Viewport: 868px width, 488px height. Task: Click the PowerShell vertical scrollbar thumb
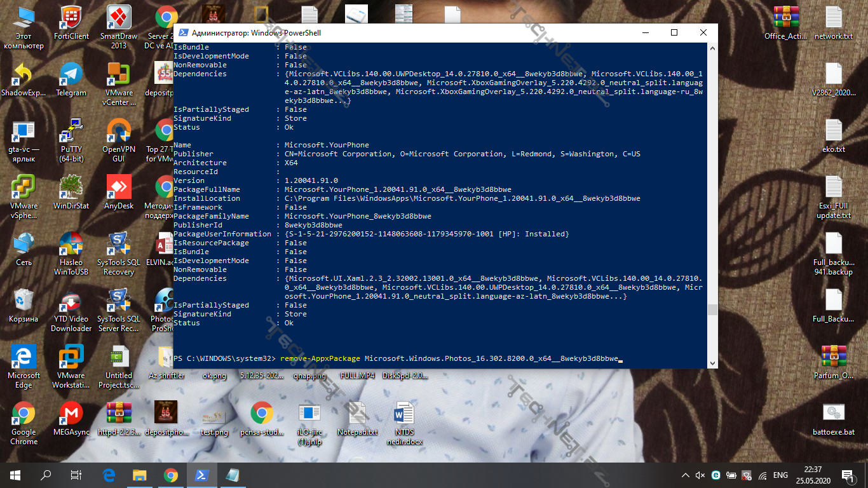712,309
